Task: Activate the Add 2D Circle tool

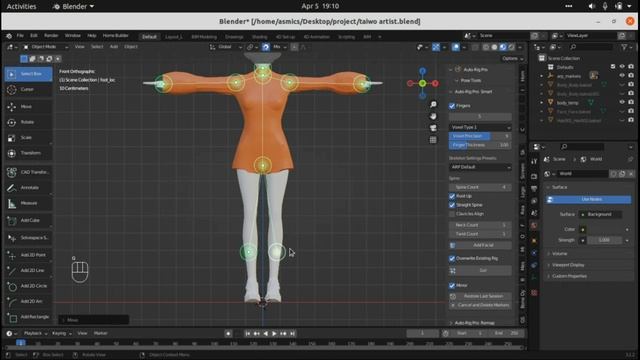Action: pos(28,286)
